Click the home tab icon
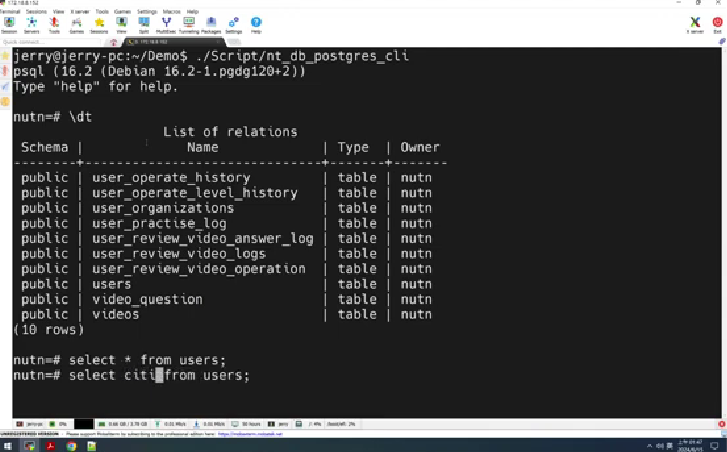Viewport: 727px width, 452px height. tap(114, 42)
